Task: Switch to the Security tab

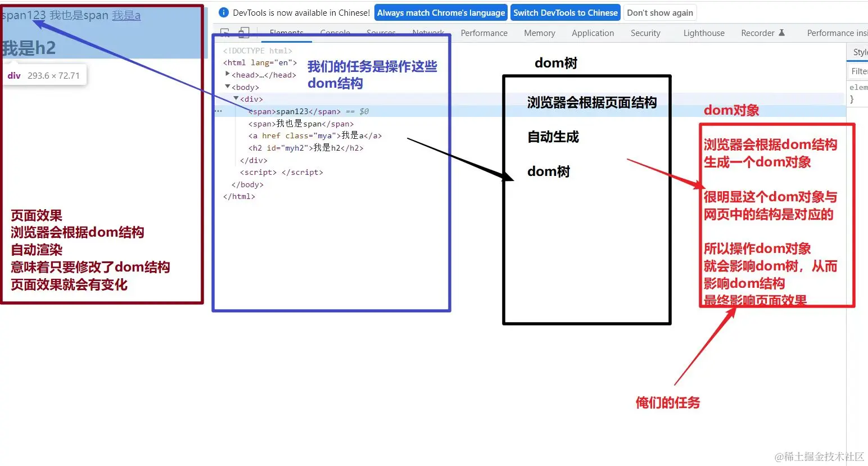Action: coord(645,33)
